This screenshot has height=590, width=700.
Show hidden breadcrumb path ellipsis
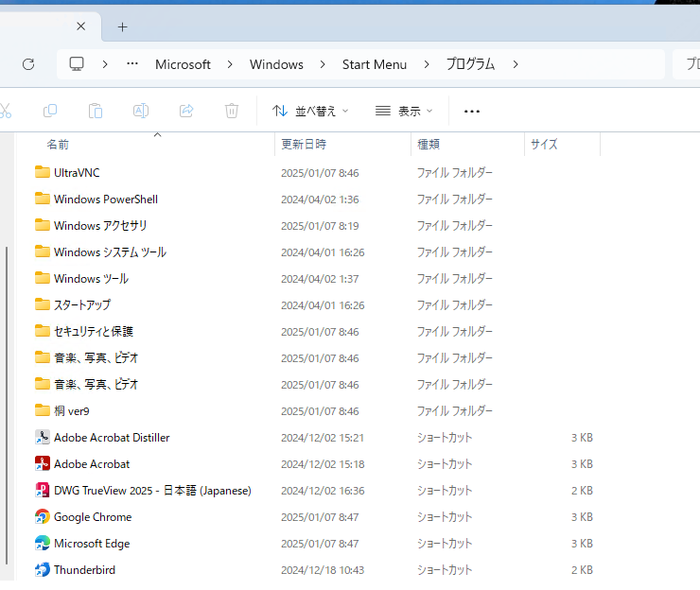point(132,63)
